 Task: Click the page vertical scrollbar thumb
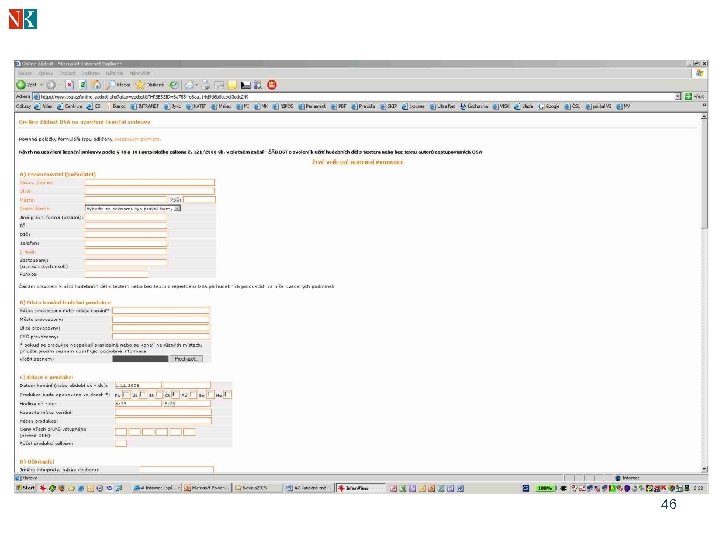pyautogui.click(x=704, y=174)
